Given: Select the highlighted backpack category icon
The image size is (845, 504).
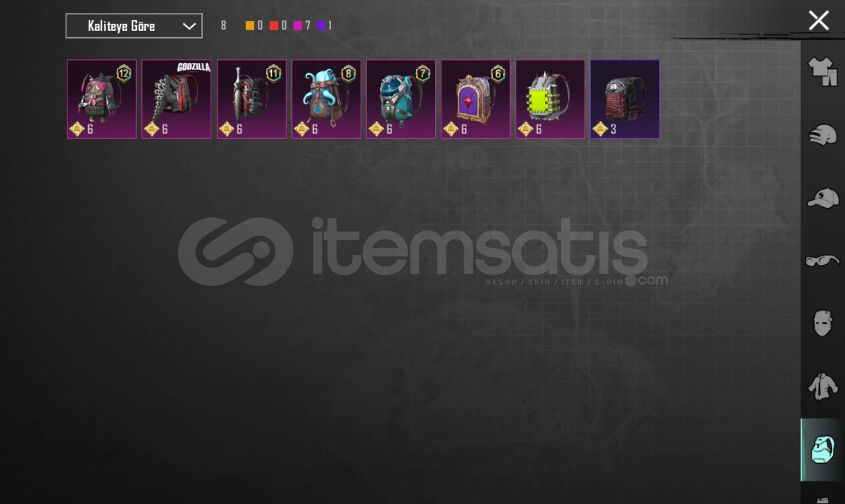Looking at the screenshot, I should pos(822,450).
